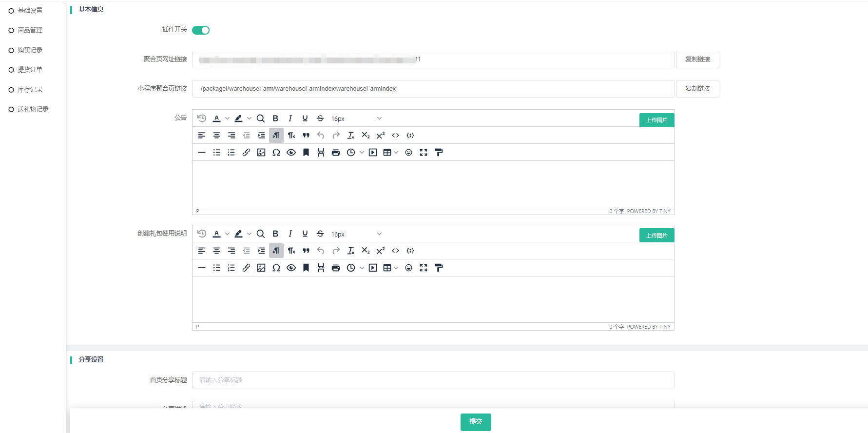This screenshot has height=433, width=868.
Task: Apply text color A in 创建礼包使用说明 editor
Action: point(217,234)
